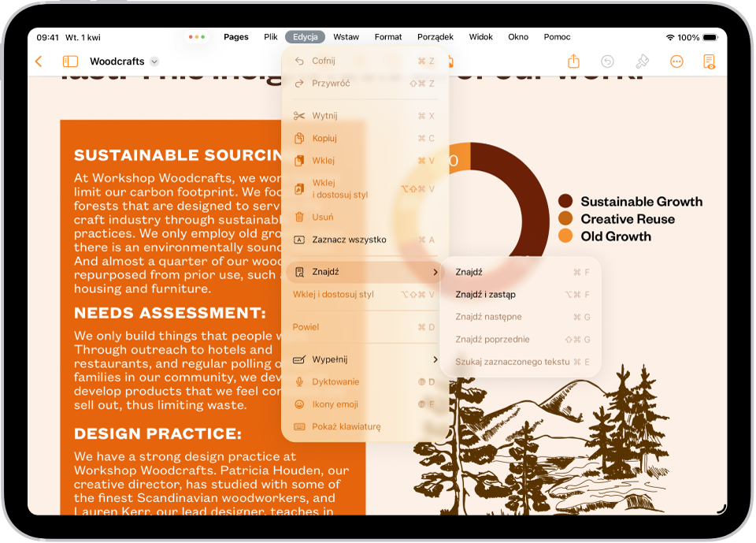Screen dimensions: 756x543
Task: Open the page thumbnails sidebar icon
Action: coord(69,61)
